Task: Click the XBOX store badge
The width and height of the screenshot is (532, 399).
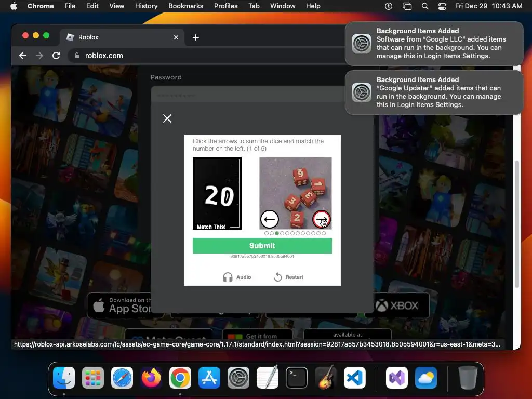Action: (397, 305)
